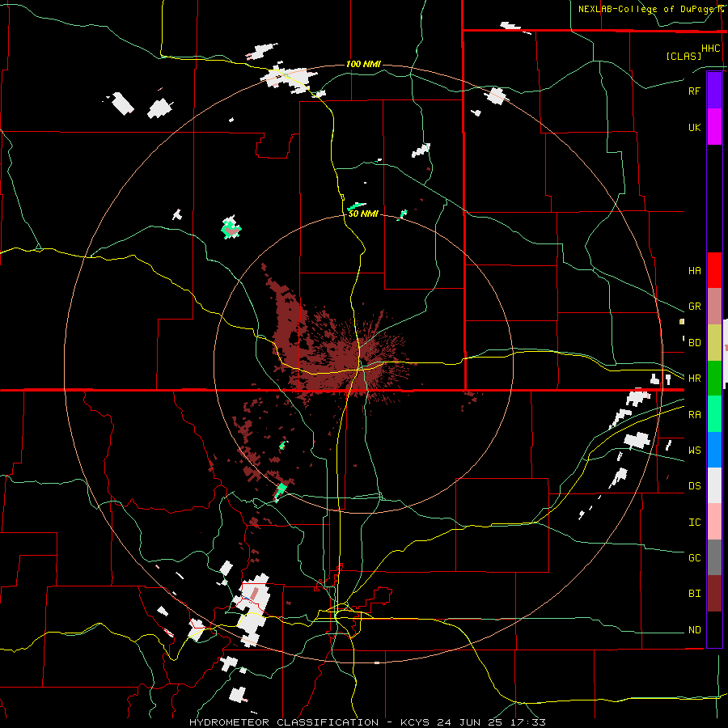Click the light green RA legend swatch
This screenshot has height=728, width=728.
[714, 414]
